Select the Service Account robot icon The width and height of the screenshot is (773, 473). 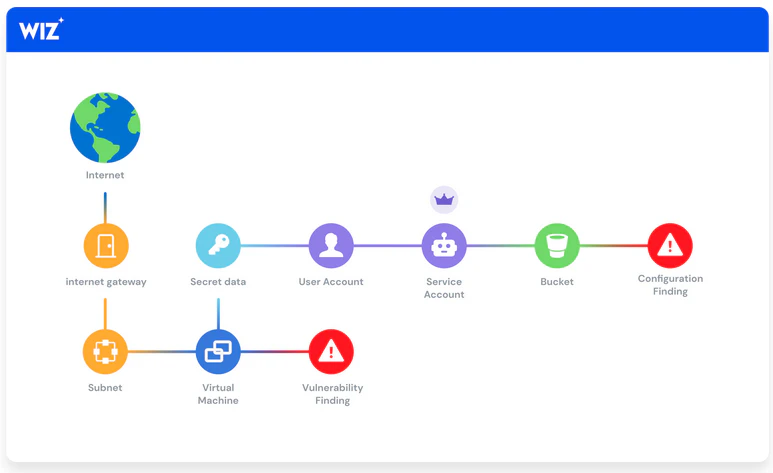(x=444, y=246)
